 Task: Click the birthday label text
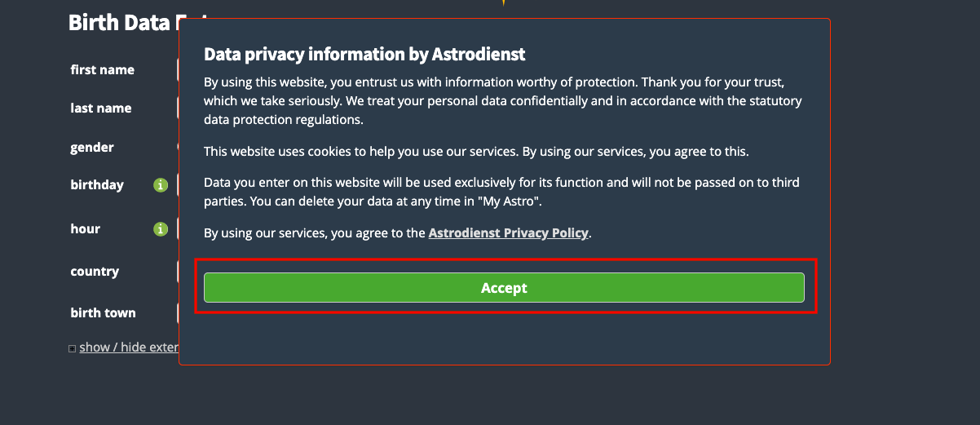(x=97, y=185)
